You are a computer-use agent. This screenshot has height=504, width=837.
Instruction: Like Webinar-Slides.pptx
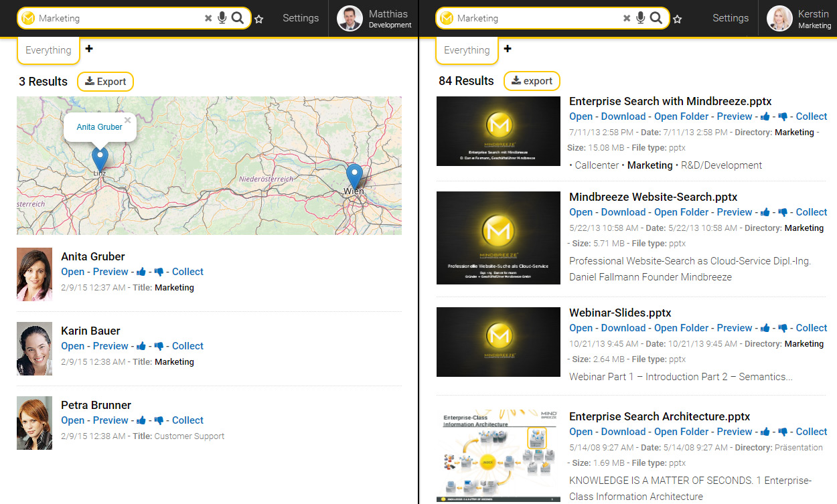click(x=765, y=328)
